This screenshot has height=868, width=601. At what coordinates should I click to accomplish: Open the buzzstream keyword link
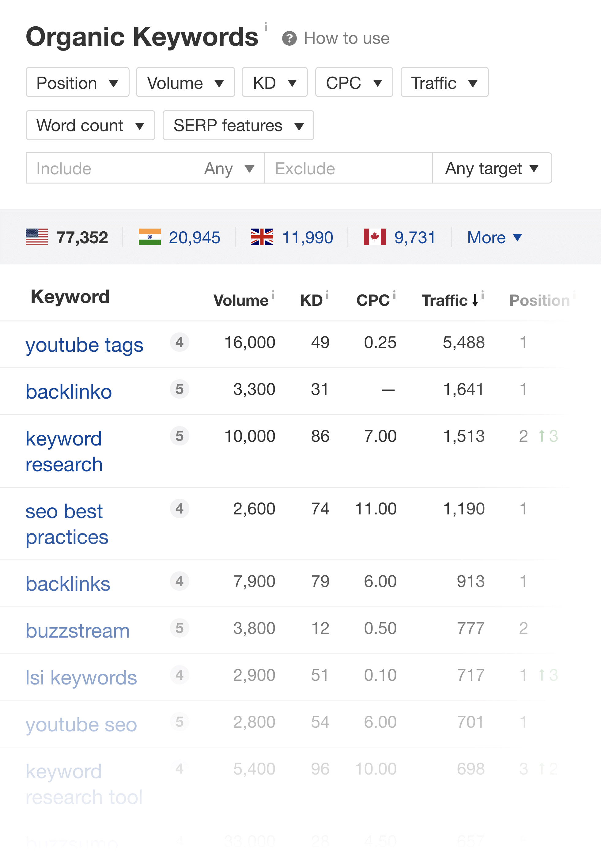coord(77,631)
